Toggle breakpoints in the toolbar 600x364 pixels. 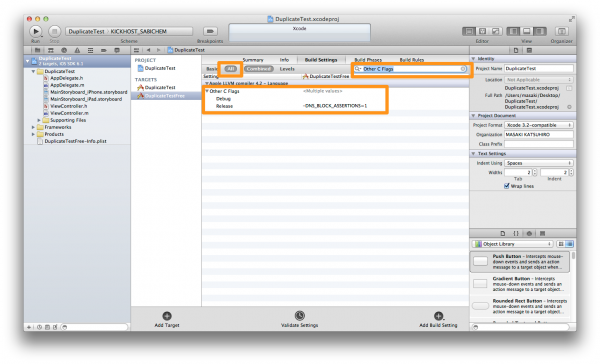tap(210, 31)
